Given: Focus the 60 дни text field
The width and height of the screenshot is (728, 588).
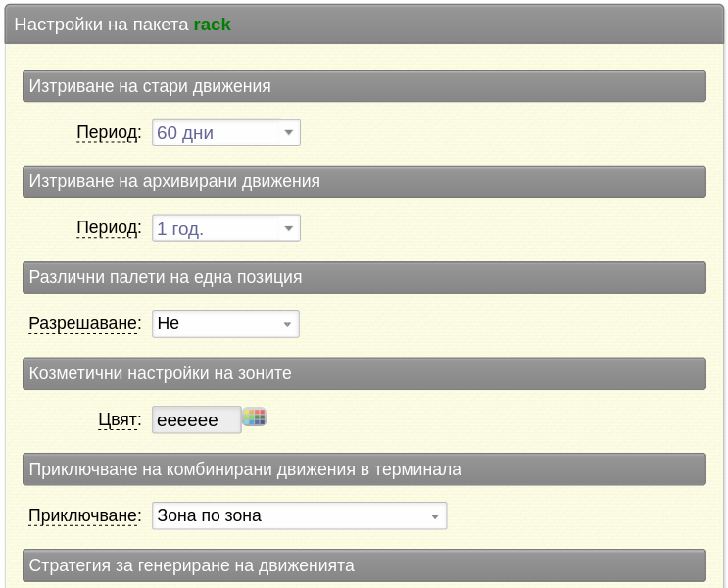Looking at the screenshot, I should 217,133.
